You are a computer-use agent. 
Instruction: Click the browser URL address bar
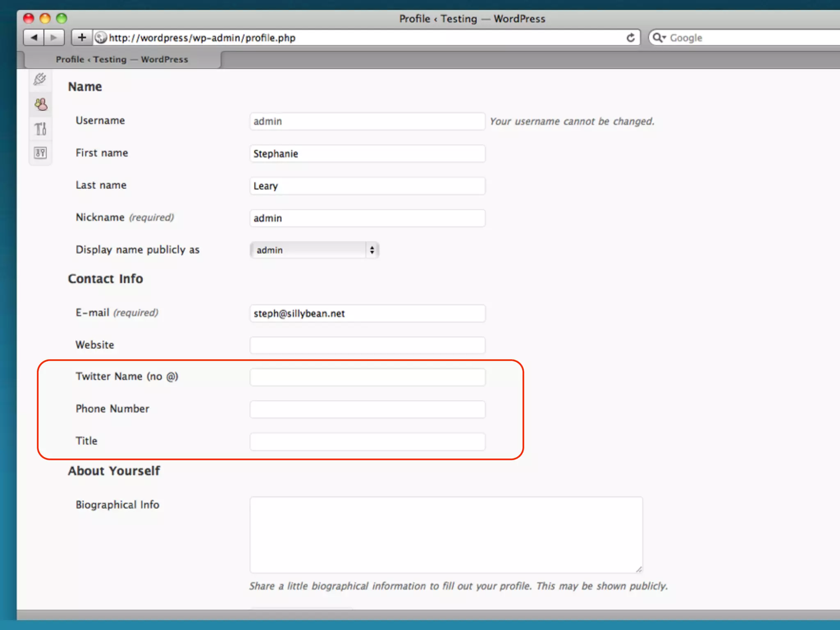pos(361,38)
